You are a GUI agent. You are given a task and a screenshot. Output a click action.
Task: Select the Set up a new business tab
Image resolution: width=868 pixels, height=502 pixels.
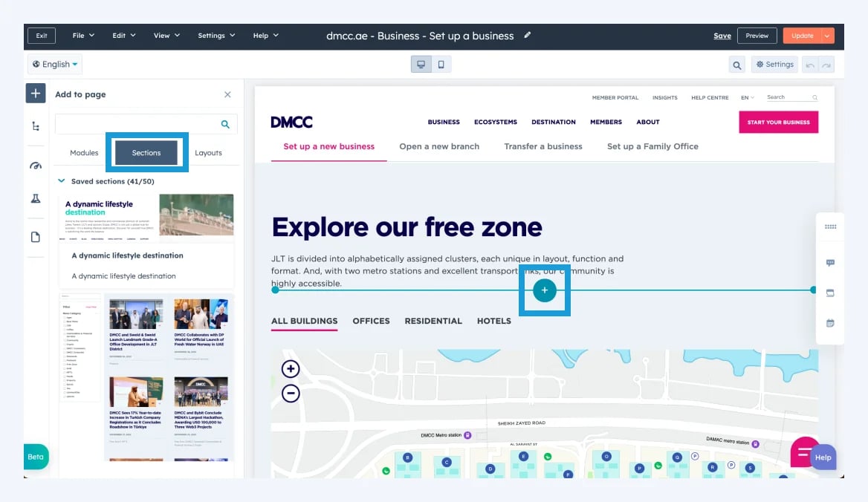point(328,146)
